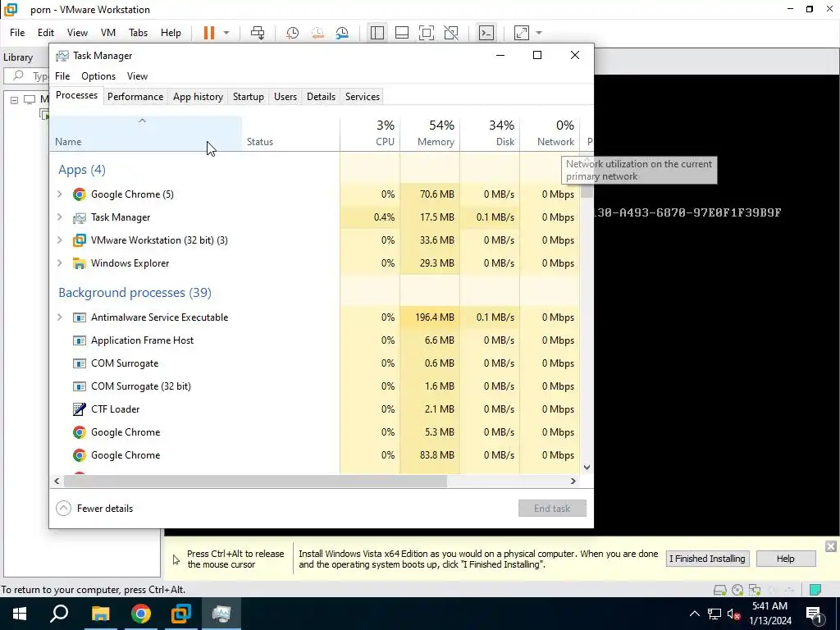Open Task Manager View menu
This screenshot has height=630, width=840.
[137, 76]
